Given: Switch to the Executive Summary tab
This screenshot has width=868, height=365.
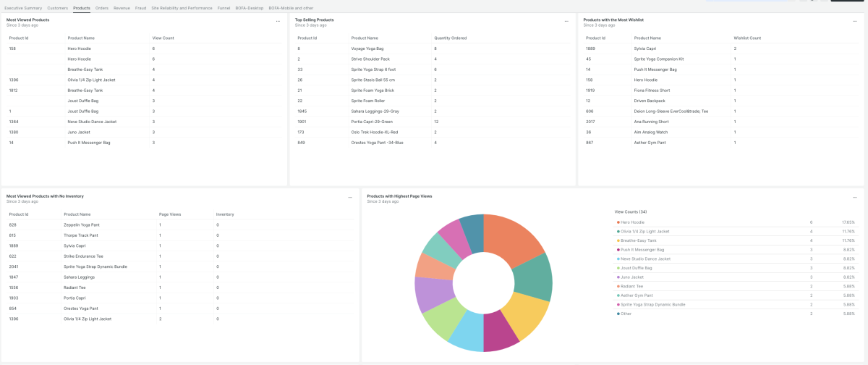Looking at the screenshot, I should pyautogui.click(x=23, y=8).
